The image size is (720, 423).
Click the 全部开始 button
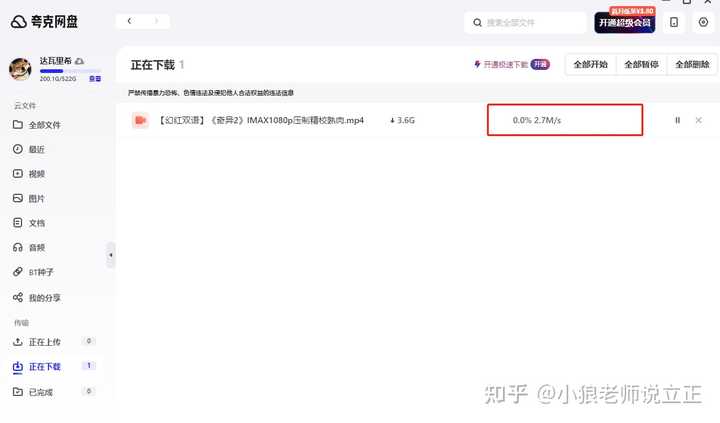[591, 64]
